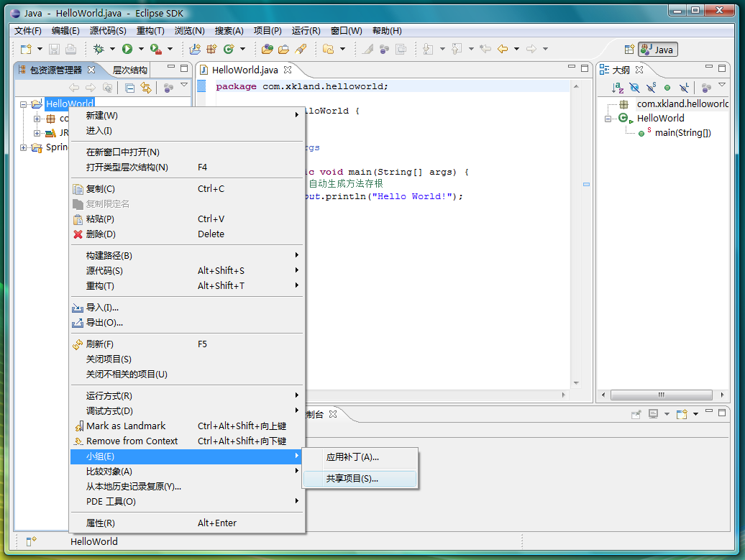Image resolution: width=745 pixels, height=560 pixels.
Task: Click the Search flashlight icon
Action: [301, 49]
